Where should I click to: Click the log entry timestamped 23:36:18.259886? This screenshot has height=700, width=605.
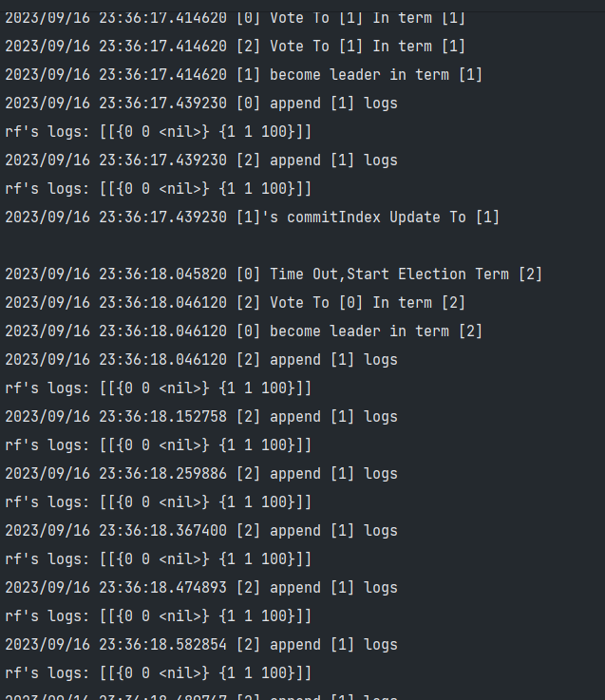[201, 473]
